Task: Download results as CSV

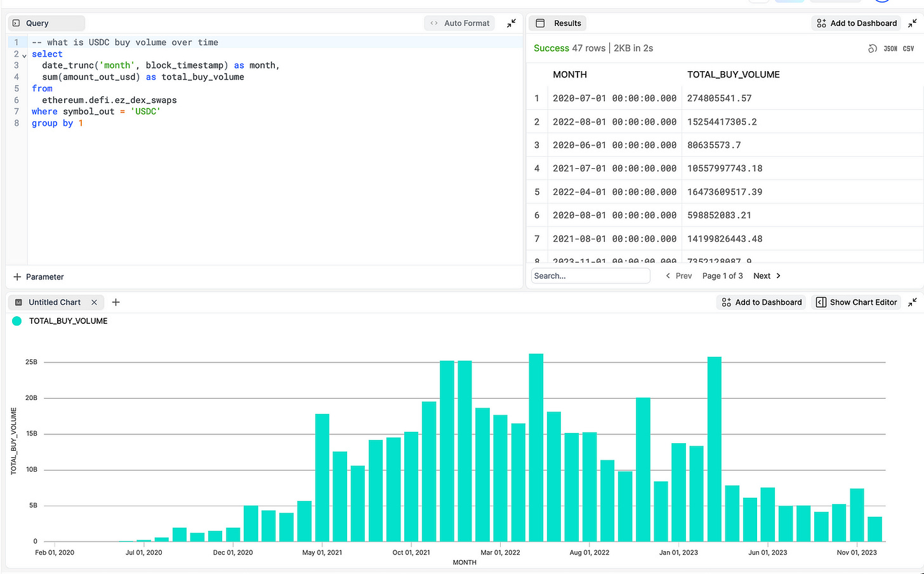Action: [909, 49]
